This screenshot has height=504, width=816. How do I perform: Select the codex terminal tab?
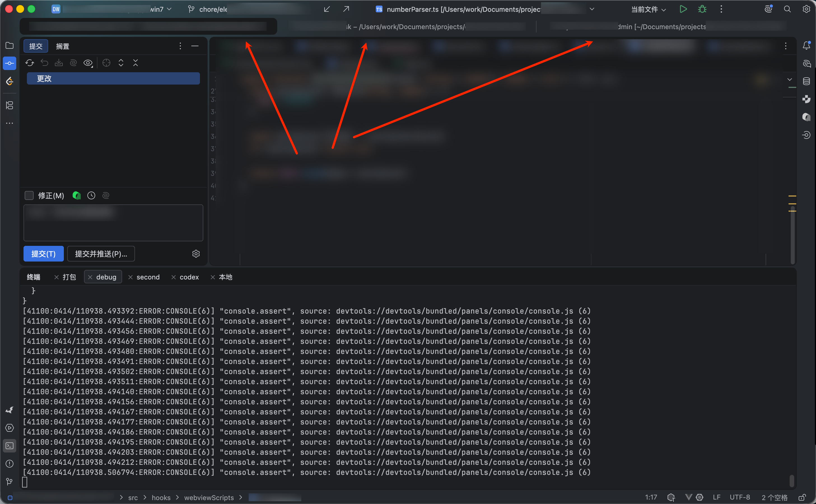pos(189,277)
